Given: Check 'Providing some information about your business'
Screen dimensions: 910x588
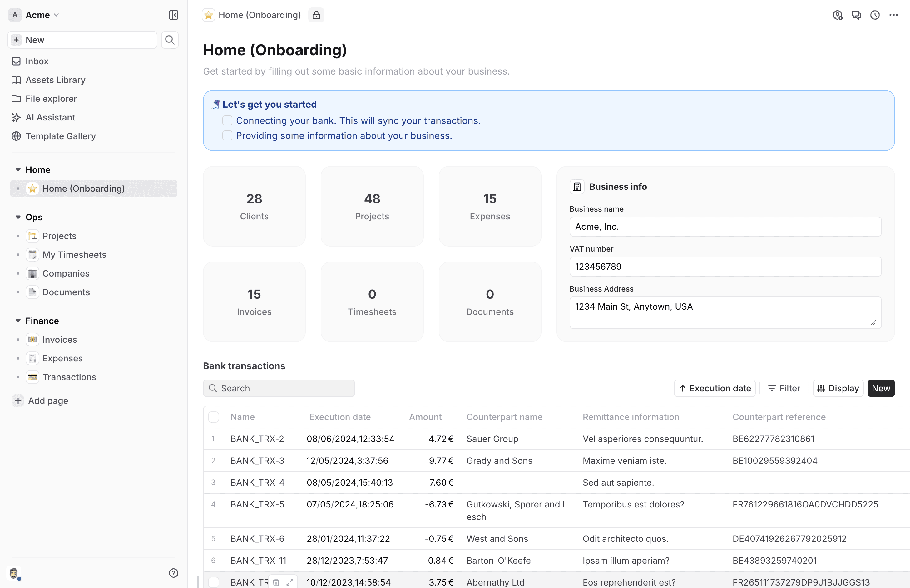Looking at the screenshot, I should click(x=227, y=135).
